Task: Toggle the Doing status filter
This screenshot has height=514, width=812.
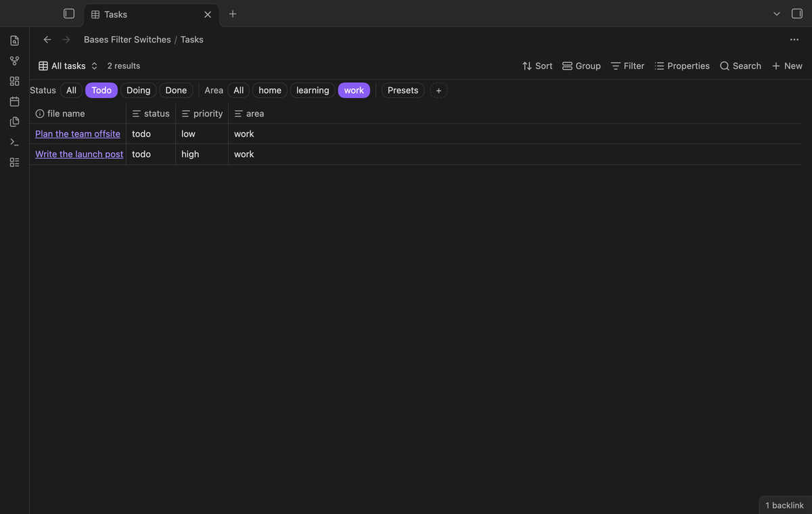Action: (x=139, y=90)
